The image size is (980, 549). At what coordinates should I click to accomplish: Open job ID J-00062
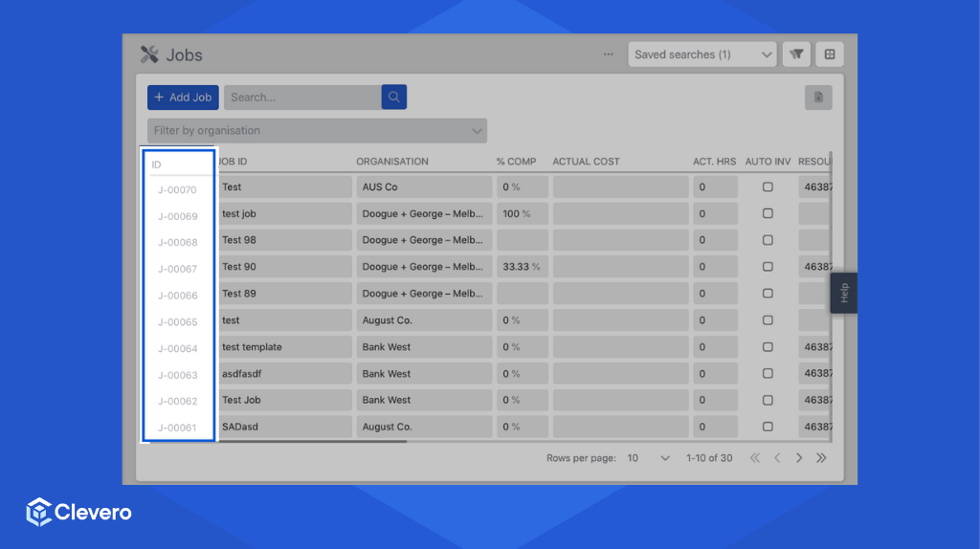[x=177, y=401]
